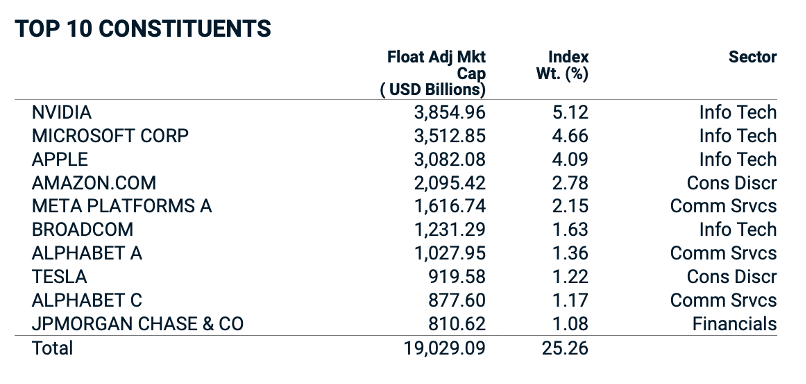Select Tesla's Cons Discr sector cell
This screenshot has height=384, width=806.
[x=732, y=277]
